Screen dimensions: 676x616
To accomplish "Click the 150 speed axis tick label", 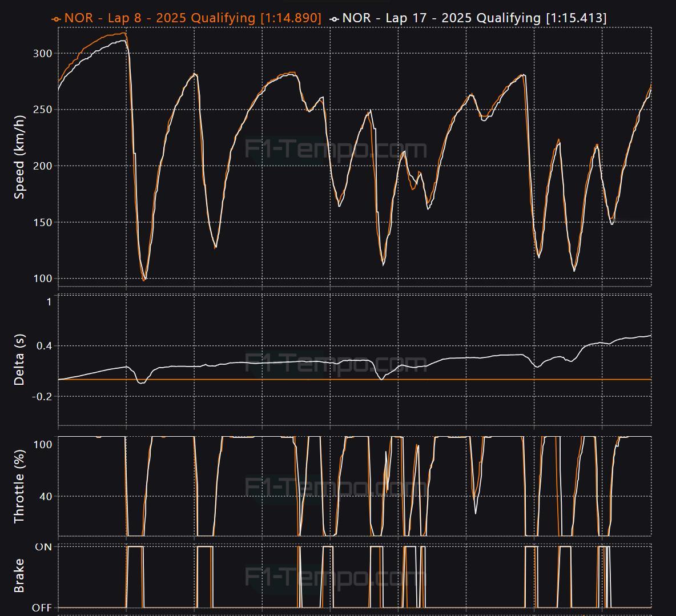I will point(43,223).
